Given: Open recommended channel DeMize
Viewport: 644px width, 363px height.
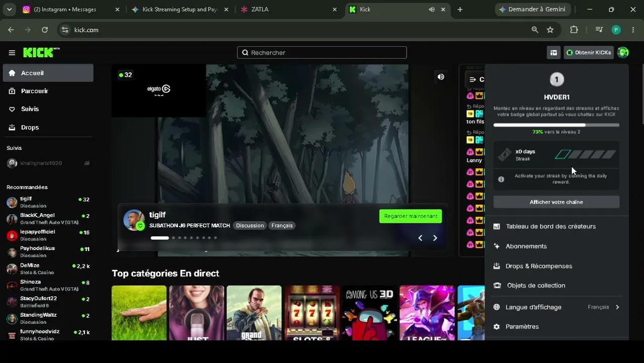Looking at the screenshot, I should coord(48,269).
